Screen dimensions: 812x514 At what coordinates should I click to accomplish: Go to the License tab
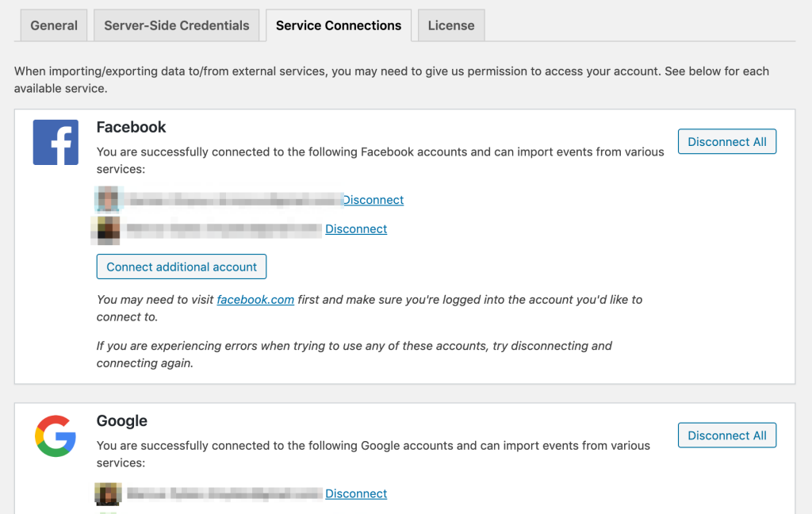451,25
